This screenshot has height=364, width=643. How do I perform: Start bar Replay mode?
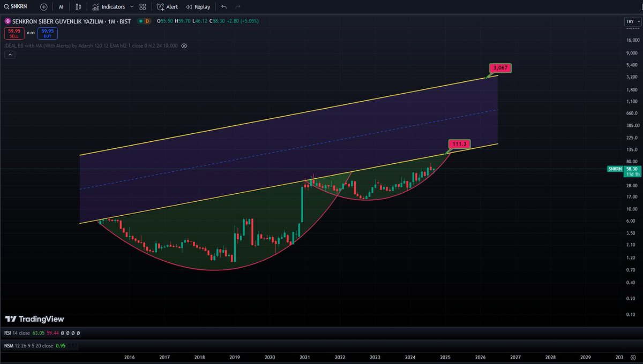click(x=198, y=7)
